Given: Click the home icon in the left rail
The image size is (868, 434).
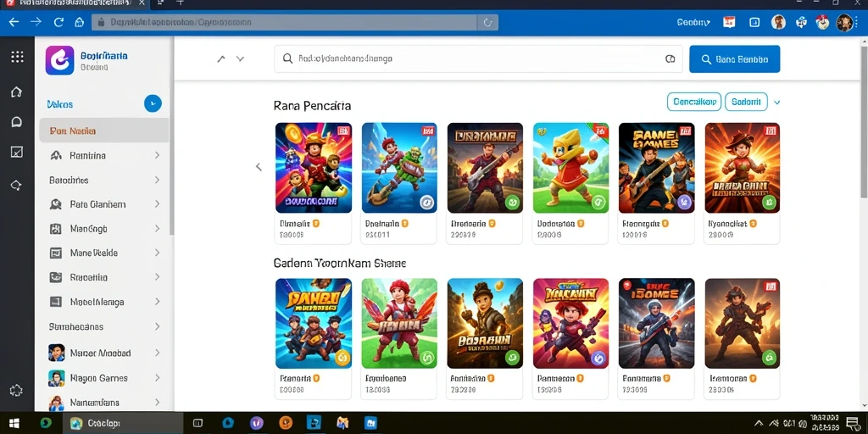Looking at the screenshot, I should [x=17, y=92].
